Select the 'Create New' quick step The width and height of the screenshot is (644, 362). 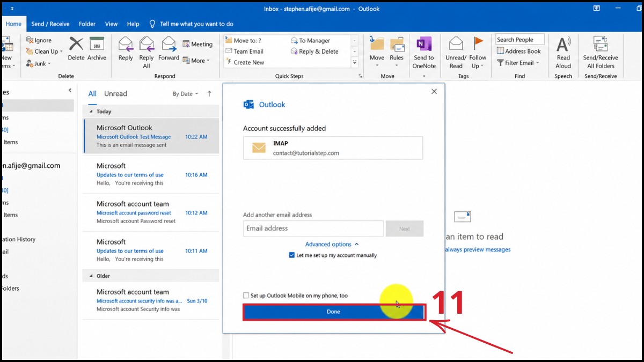[245, 62]
